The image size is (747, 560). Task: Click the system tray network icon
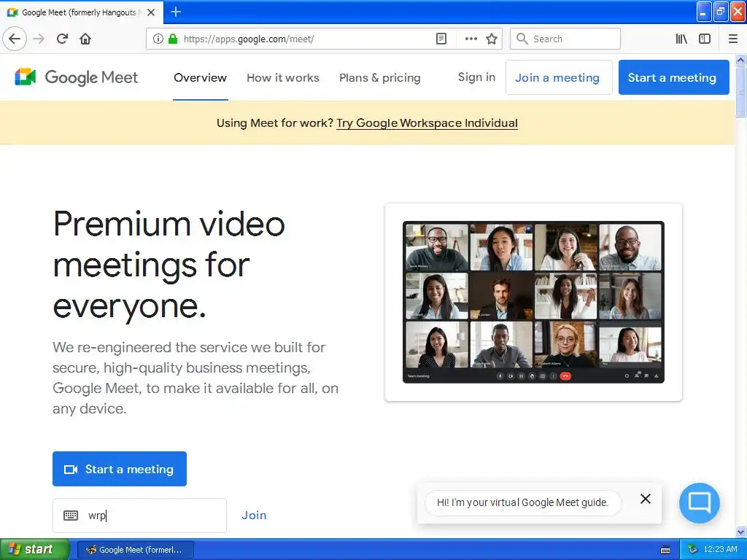(693, 550)
